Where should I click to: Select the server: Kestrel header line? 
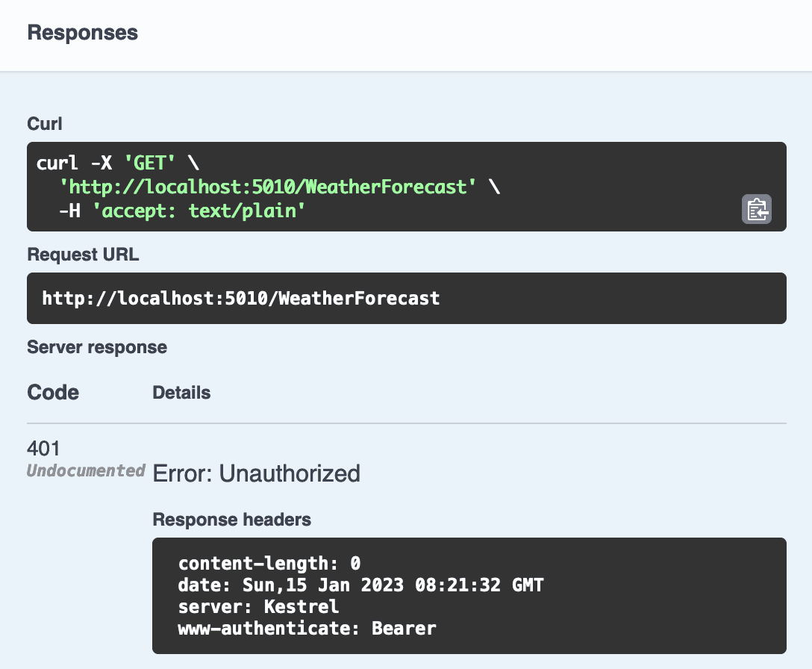click(258, 607)
